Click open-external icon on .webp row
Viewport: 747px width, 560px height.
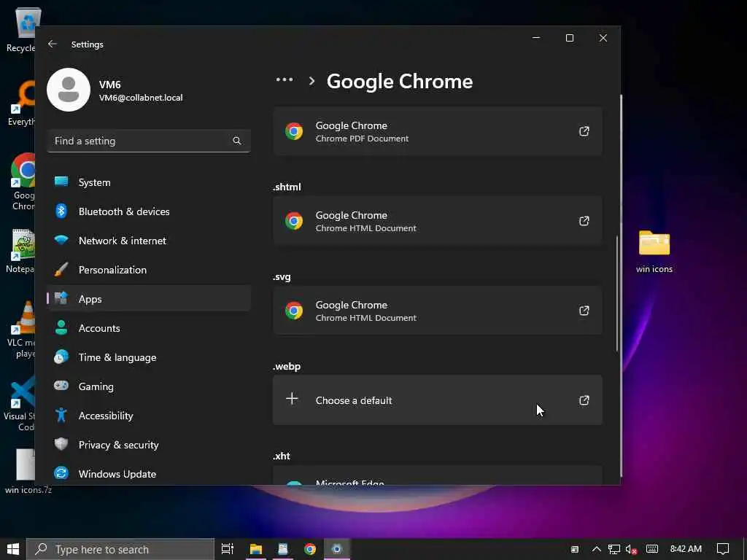coord(584,400)
